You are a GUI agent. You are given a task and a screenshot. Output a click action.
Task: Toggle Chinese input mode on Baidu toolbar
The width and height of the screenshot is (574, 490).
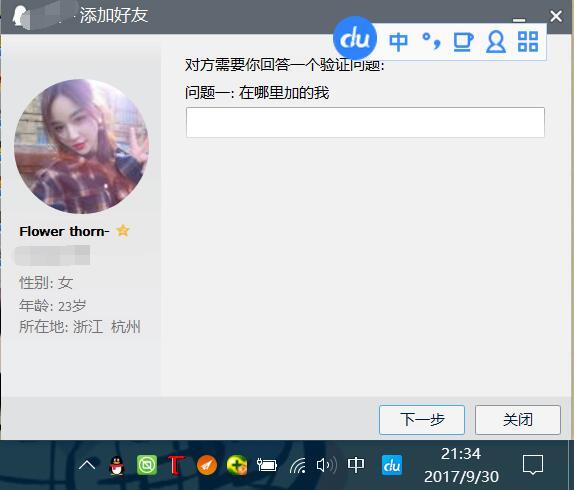[398, 42]
